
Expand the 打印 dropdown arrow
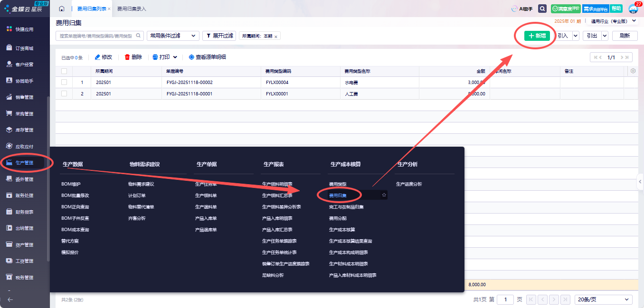175,57
